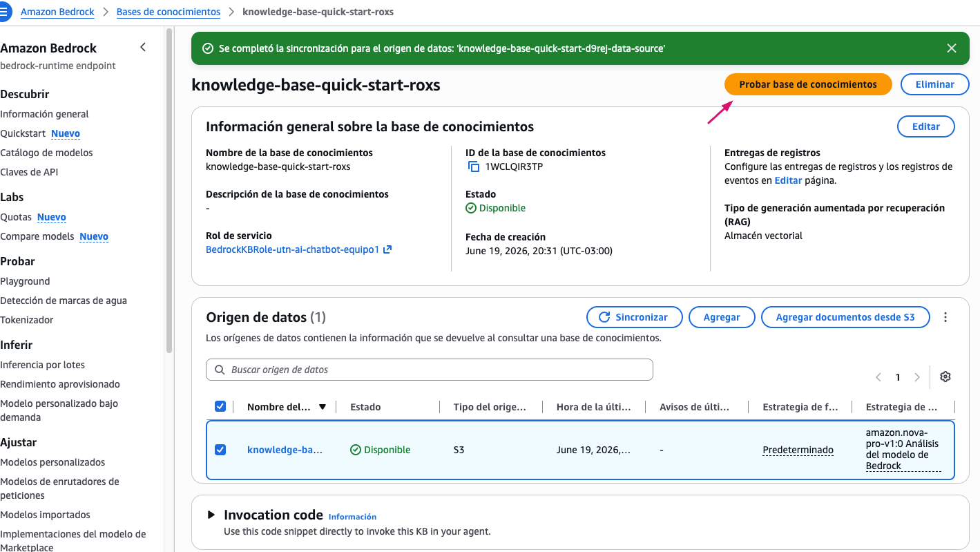The height and width of the screenshot is (552, 980).
Task: Select Información general in sidebar
Action: point(44,114)
